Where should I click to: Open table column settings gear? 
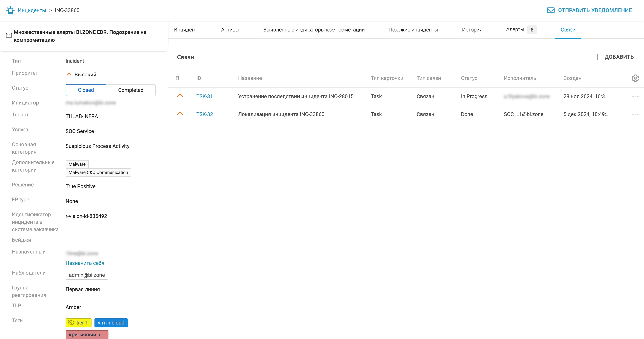(x=635, y=78)
